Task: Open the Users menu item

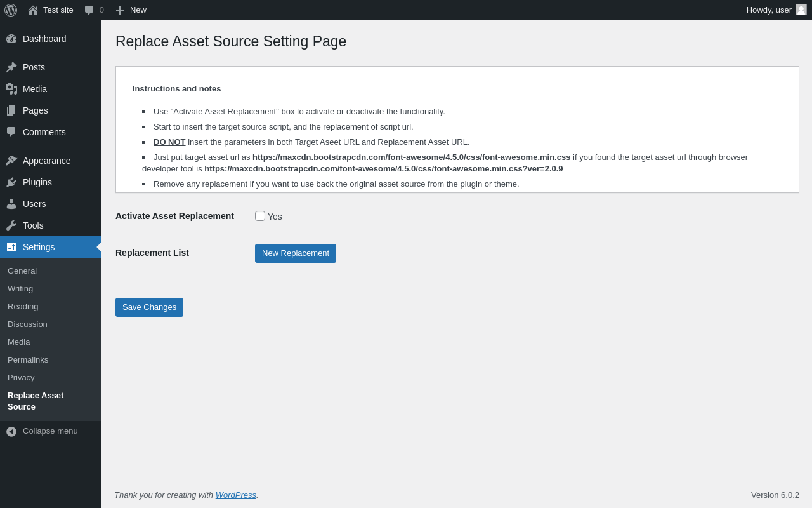Action: point(34,204)
